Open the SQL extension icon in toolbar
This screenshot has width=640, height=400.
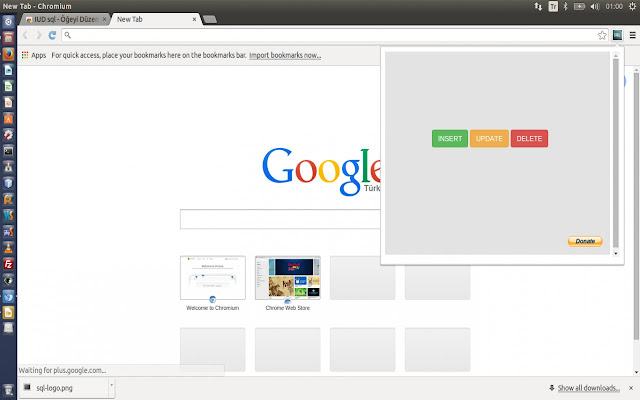pos(617,35)
